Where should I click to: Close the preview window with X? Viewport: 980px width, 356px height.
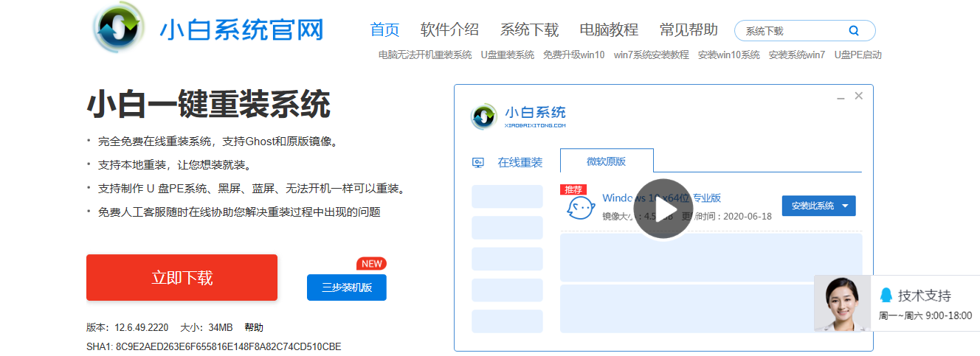(858, 97)
